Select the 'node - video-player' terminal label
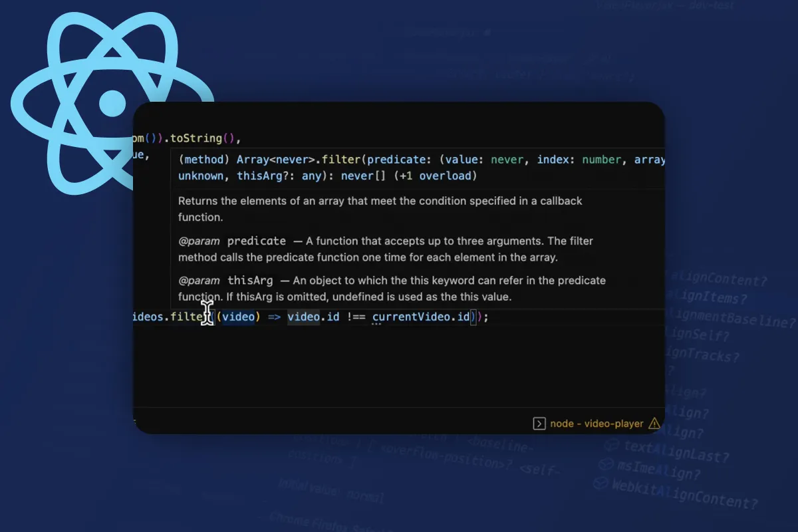Viewport: 798px width, 532px height. tap(597, 424)
